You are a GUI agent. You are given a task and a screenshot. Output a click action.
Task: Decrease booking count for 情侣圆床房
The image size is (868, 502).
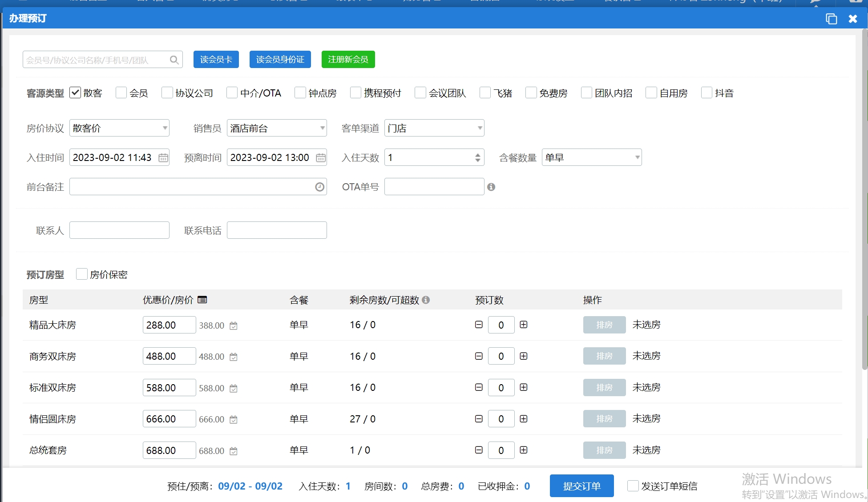(x=479, y=419)
